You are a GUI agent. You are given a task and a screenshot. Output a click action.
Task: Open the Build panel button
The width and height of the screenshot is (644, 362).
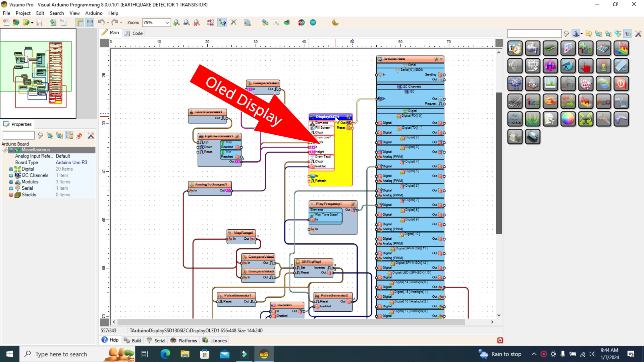pyautogui.click(x=132, y=341)
